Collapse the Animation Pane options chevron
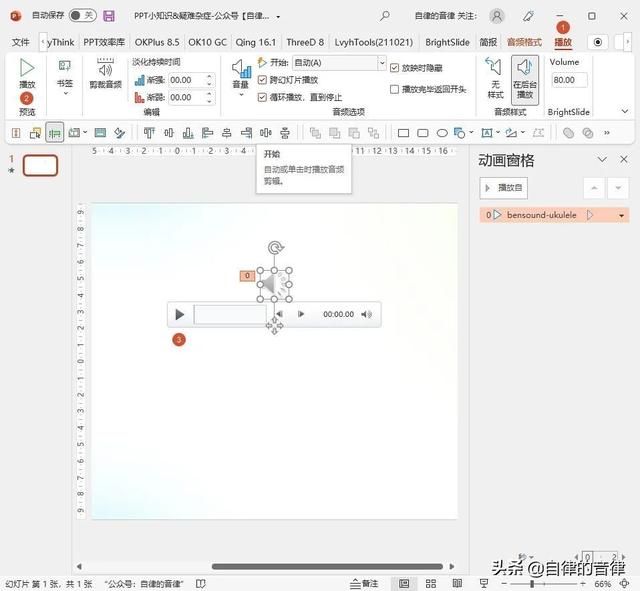 pos(602,160)
